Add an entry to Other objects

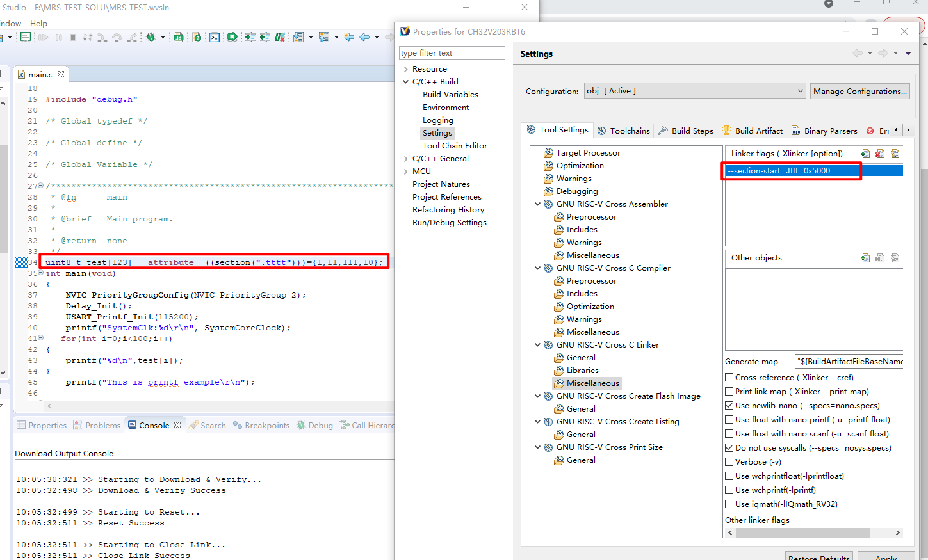click(865, 258)
